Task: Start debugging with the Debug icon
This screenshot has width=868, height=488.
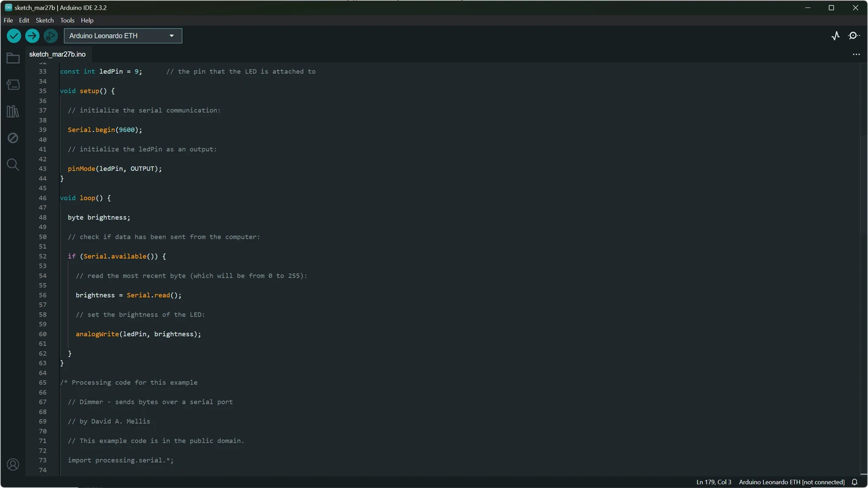Action: coord(51,36)
